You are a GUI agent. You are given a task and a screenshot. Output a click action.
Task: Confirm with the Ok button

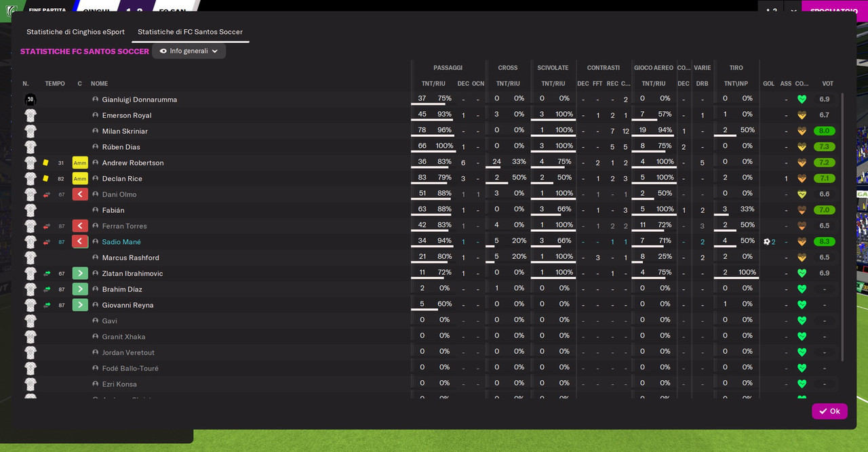point(829,411)
